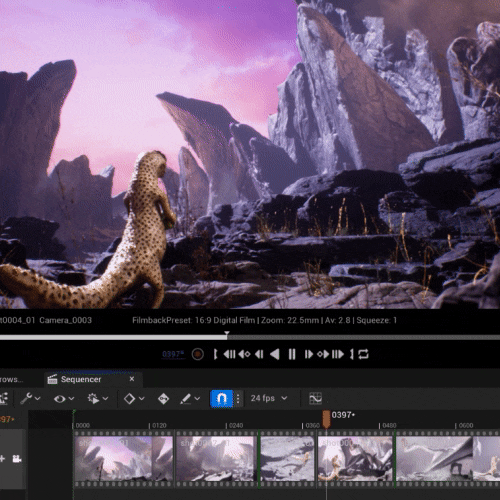Viewport: 500px width, 500px height.
Task: Click the record button in transport controls
Action: pyautogui.click(x=198, y=354)
